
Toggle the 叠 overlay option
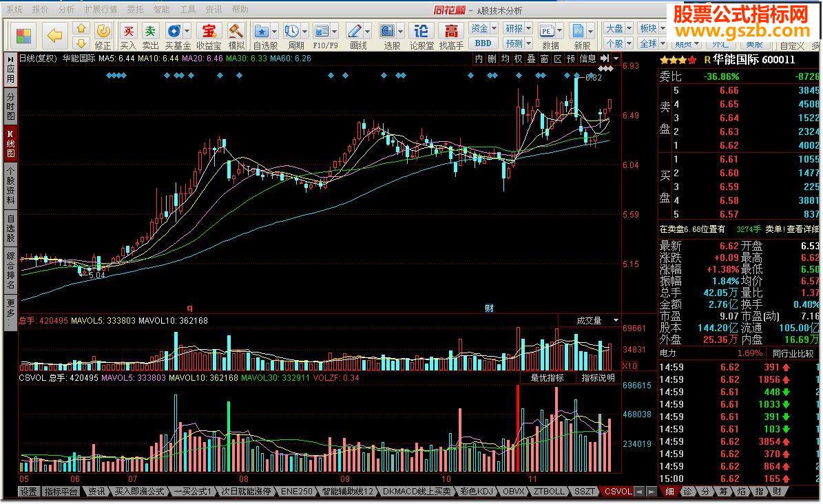(x=531, y=59)
